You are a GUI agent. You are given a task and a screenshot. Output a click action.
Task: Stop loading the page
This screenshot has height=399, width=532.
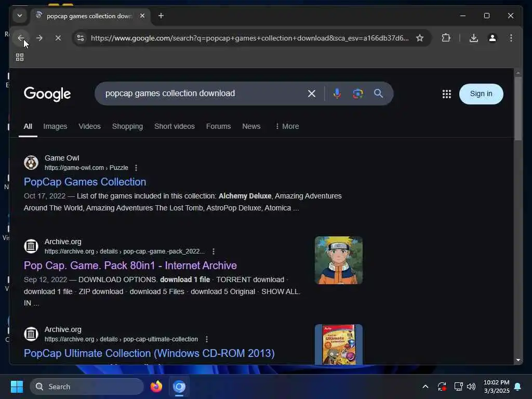[58, 38]
